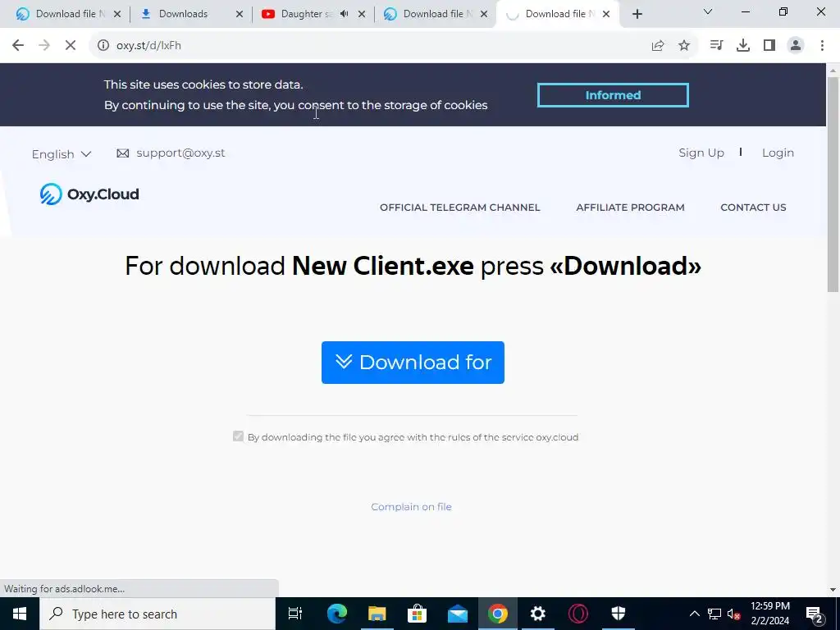Click the blue Download for button
The width and height of the screenshot is (840, 630).
[413, 362]
